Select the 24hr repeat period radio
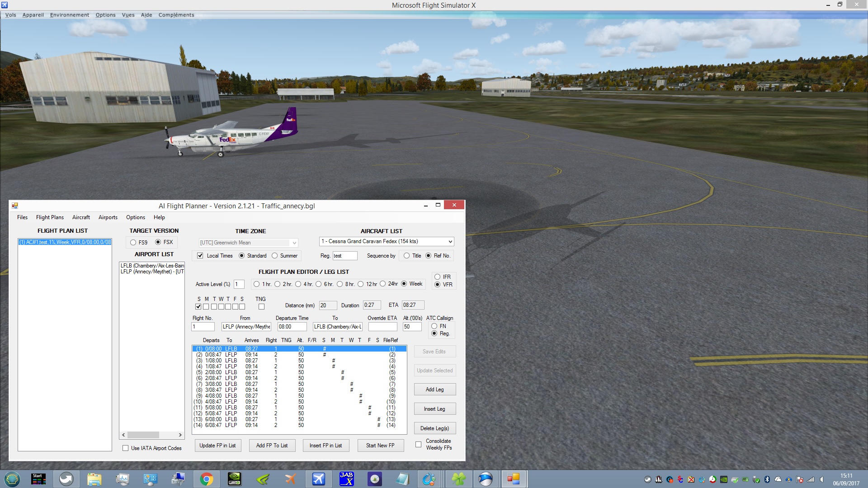The width and height of the screenshot is (868, 488). click(382, 284)
